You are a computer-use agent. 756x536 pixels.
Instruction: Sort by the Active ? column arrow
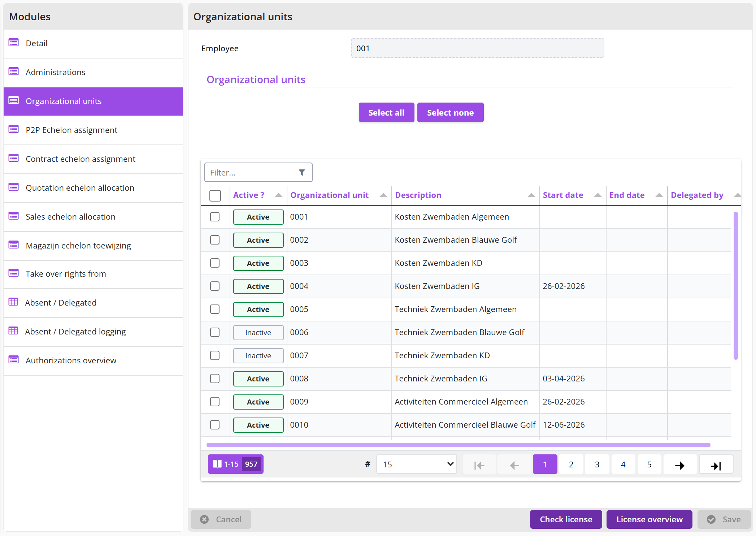tap(278, 195)
